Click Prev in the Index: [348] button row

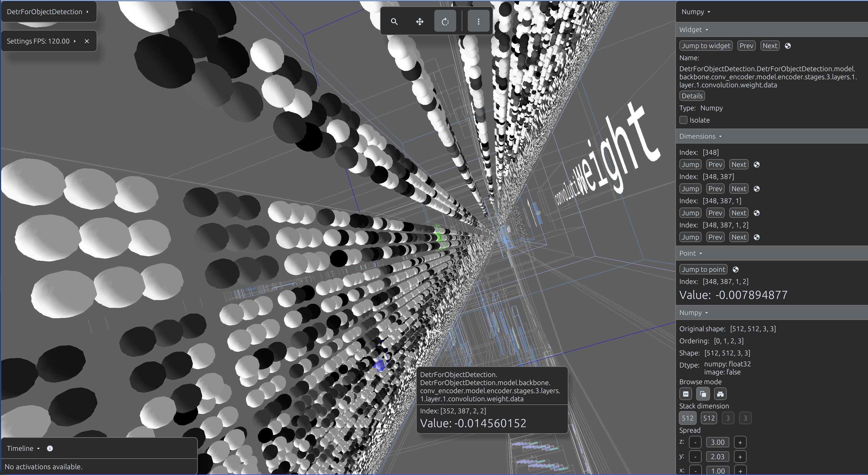[715, 164]
